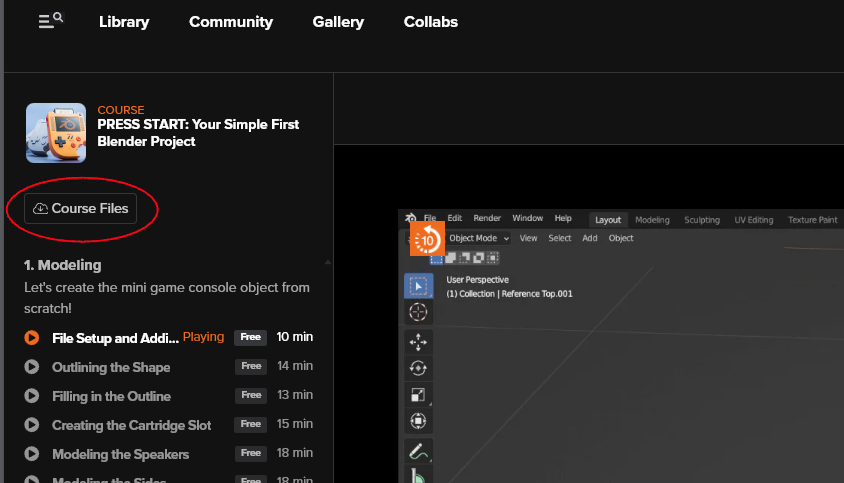Open the Object menu in the viewport header
Screen dimensions: 844x483
pos(621,238)
